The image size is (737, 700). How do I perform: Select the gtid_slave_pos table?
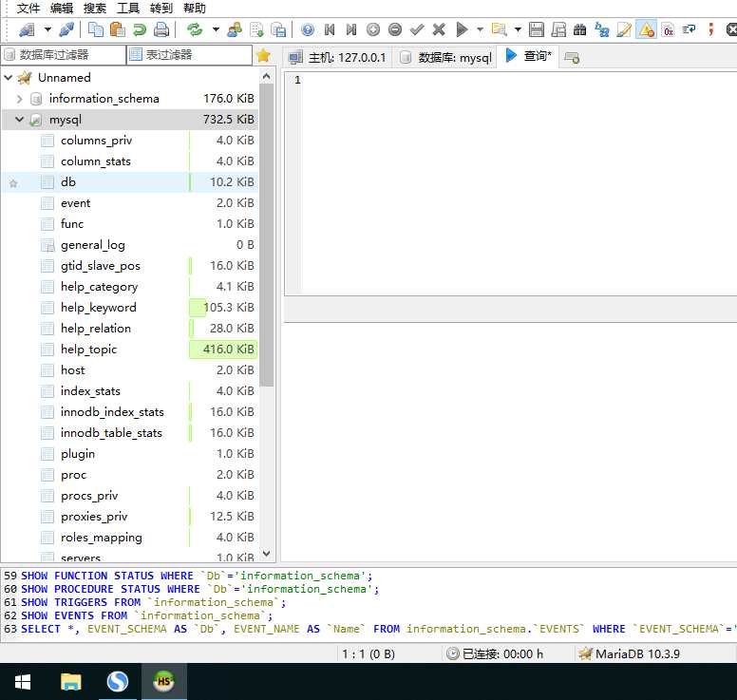tap(100, 266)
